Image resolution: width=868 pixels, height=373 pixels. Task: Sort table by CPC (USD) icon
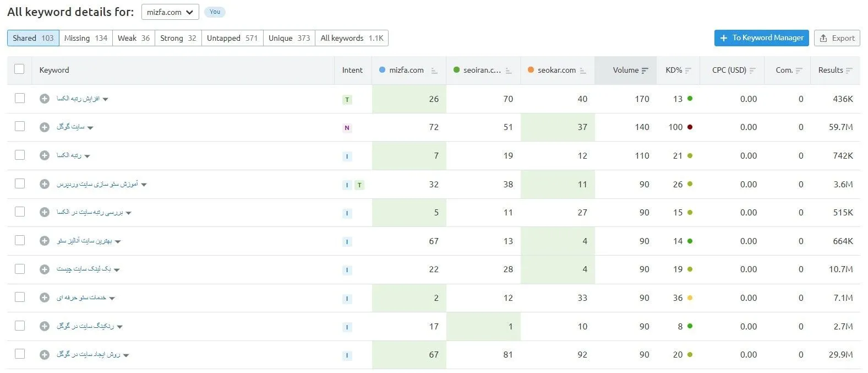point(752,71)
